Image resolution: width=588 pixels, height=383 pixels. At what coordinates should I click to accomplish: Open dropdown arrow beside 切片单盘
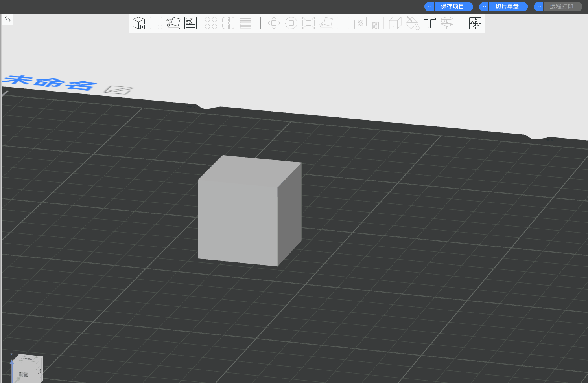(x=484, y=7)
